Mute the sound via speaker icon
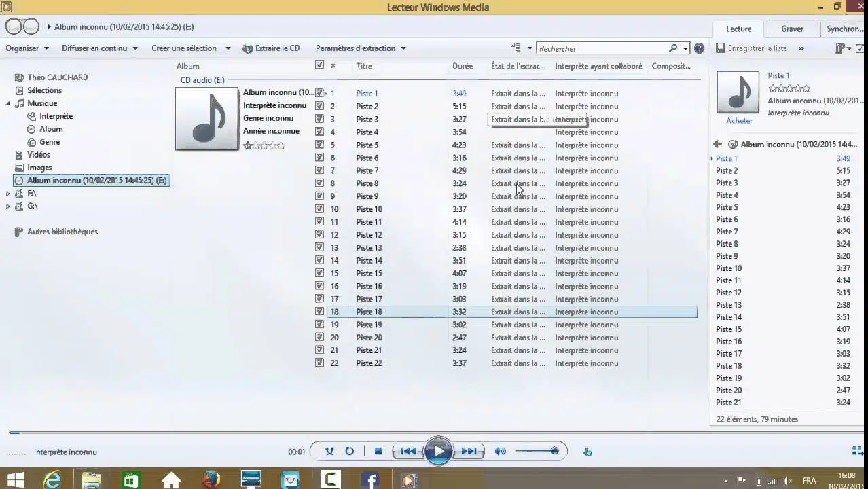This screenshot has width=868, height=489. pyautogui.click(x=501, y=451)
